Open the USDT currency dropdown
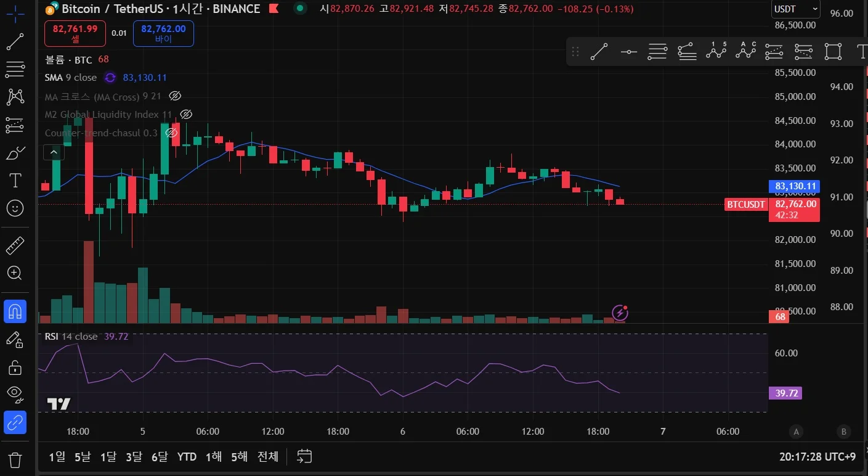This screenshot has height=476, width=868. pos(796,9)
